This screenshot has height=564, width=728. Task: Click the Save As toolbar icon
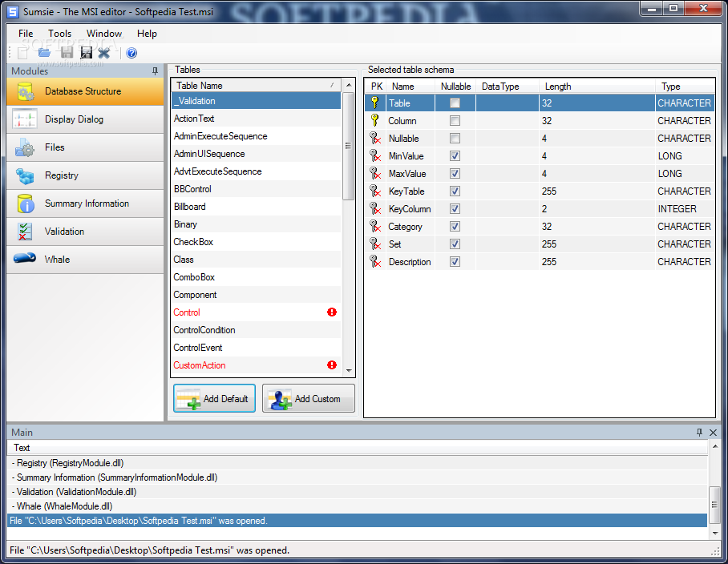(87, 53)
